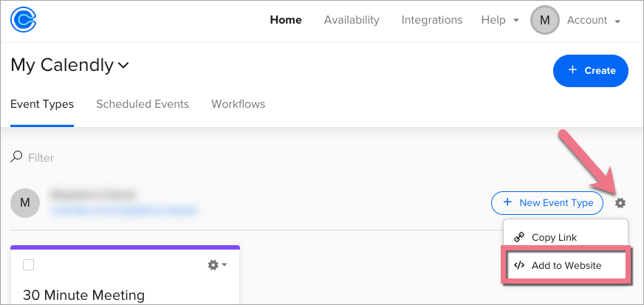The image size is (644, 305).
Task: Tick the 30 Minute Meeting card checkbox
Action: pyautogui.click(x=29, y=264)
